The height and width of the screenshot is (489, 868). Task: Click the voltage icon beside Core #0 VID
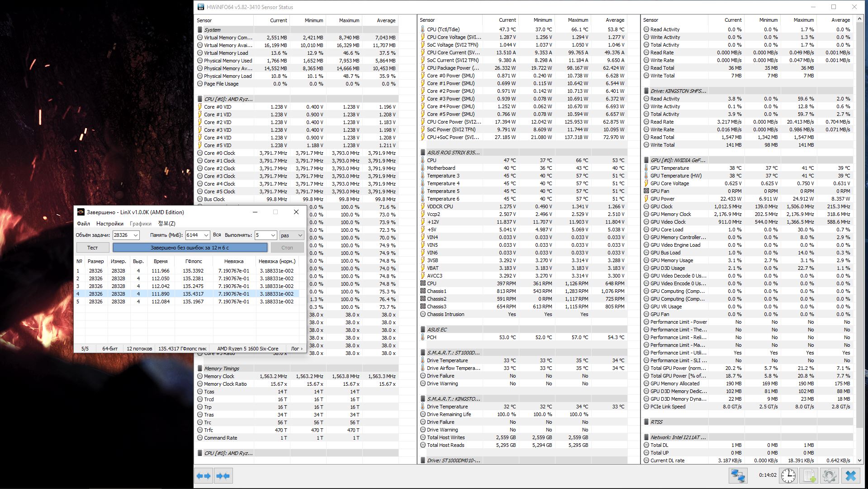200,107
